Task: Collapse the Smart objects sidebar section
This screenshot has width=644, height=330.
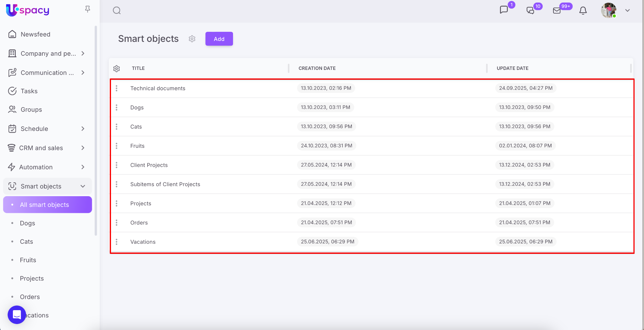Action: tap(83, 186)
